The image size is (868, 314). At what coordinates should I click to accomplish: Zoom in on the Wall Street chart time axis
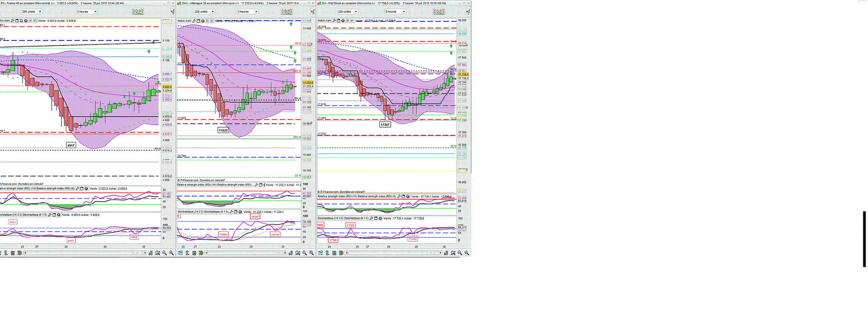467,253
